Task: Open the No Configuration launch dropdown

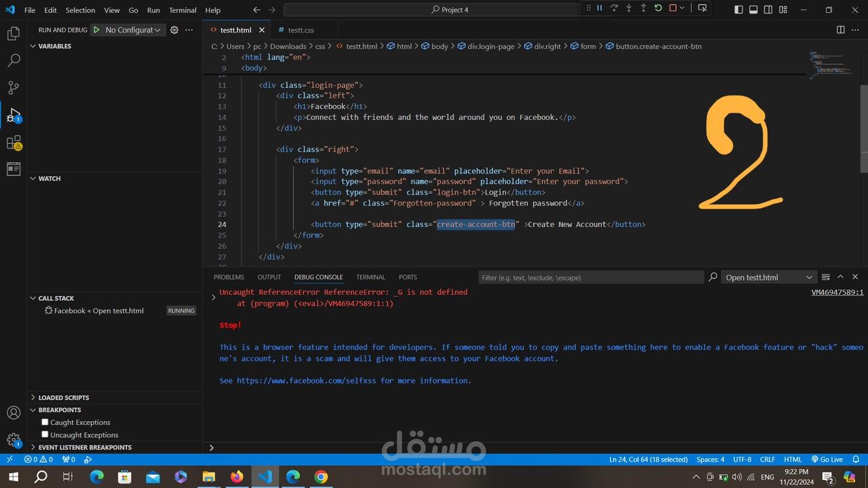Action: [x=132, y=30]
